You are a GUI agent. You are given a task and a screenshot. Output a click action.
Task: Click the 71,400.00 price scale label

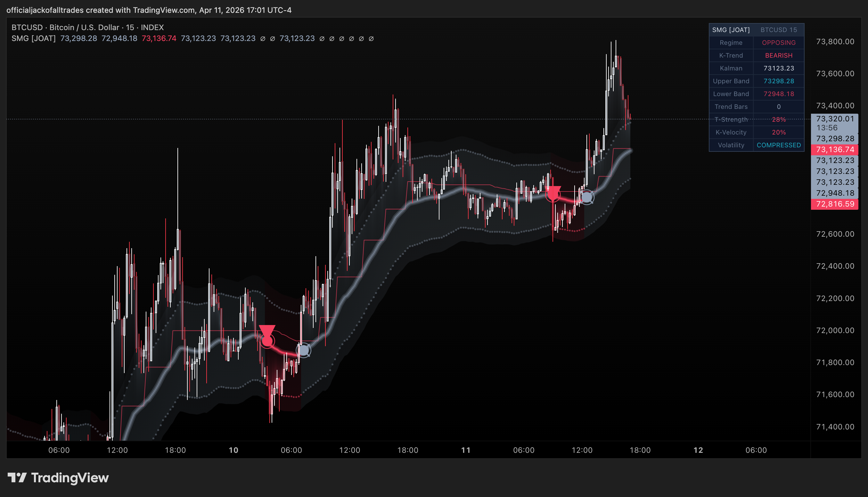pyautogui.click(x=835, y=427)
